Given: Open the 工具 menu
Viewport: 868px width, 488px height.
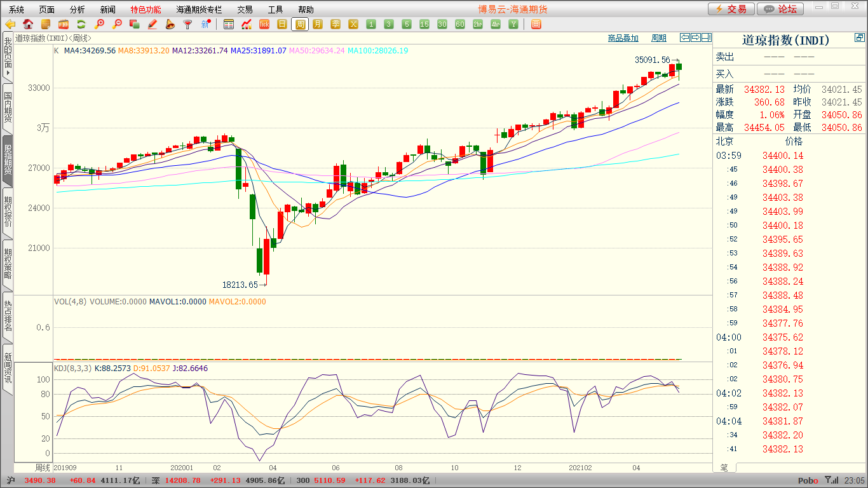Looking at the screenshot, I should coord(275,10).
